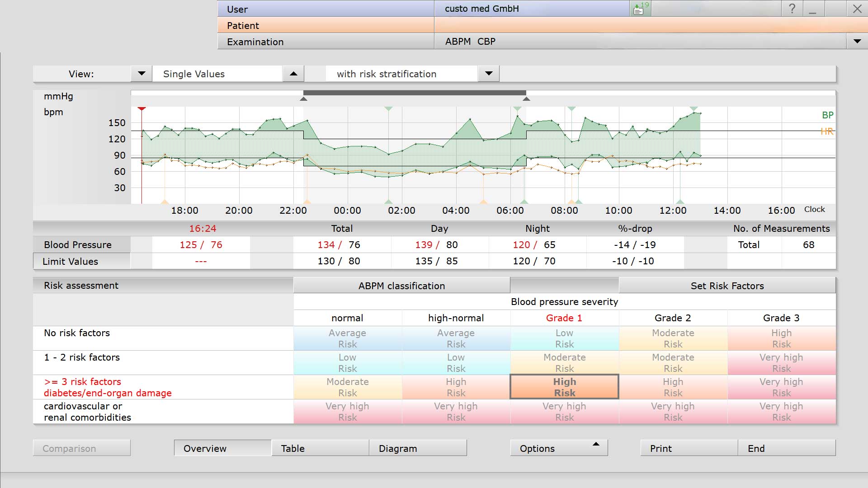868x488 pixels.
Task: Select right handle of time range bar
Action: [x=526, y=99]
